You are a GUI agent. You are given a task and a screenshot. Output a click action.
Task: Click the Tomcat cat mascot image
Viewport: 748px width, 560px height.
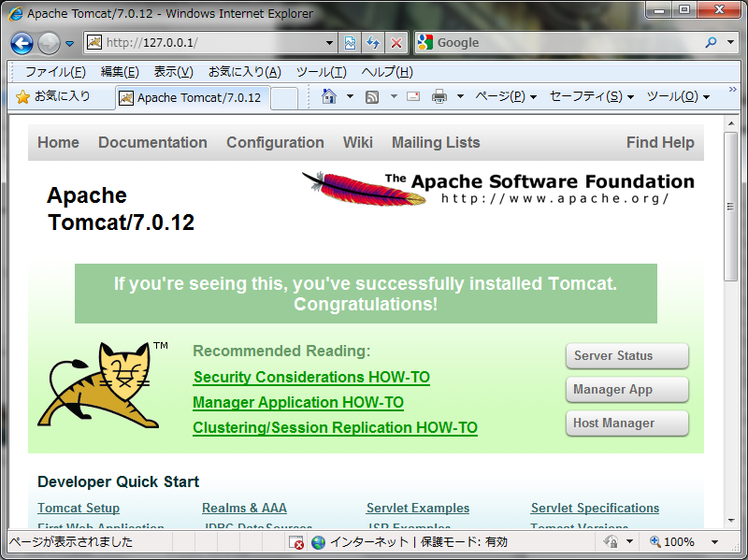[103, 384]
